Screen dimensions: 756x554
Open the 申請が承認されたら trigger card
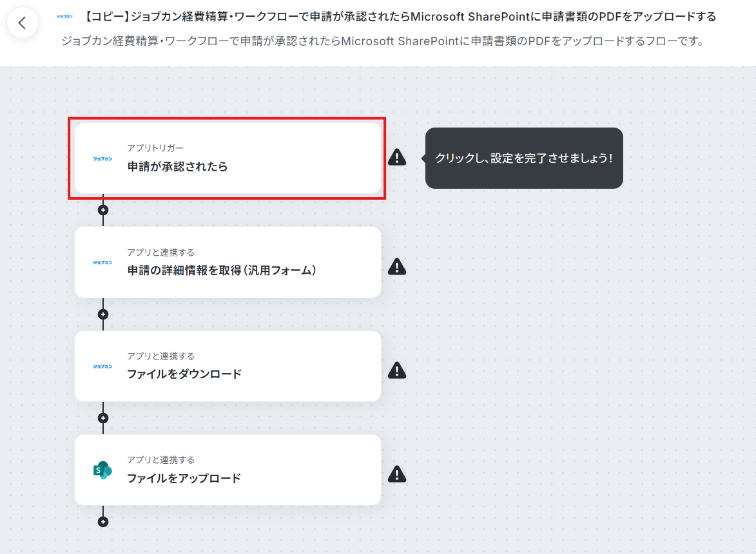(x=228, y=158)
